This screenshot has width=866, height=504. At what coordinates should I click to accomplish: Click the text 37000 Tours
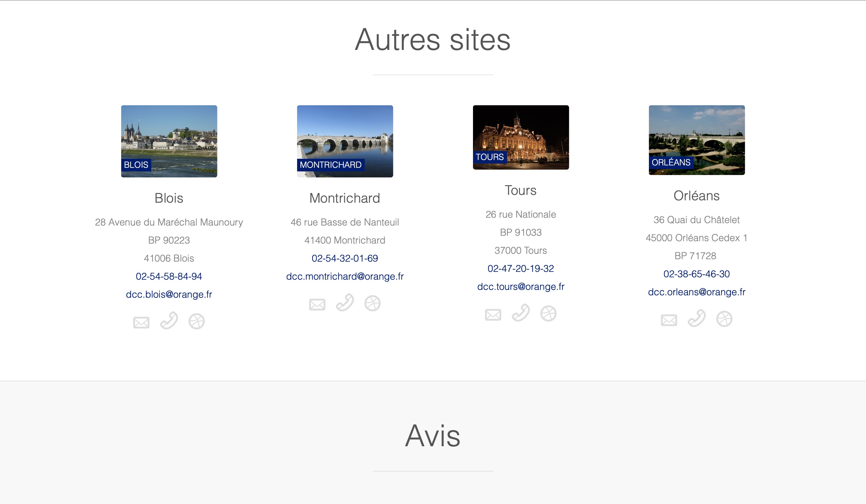(521, 250)
